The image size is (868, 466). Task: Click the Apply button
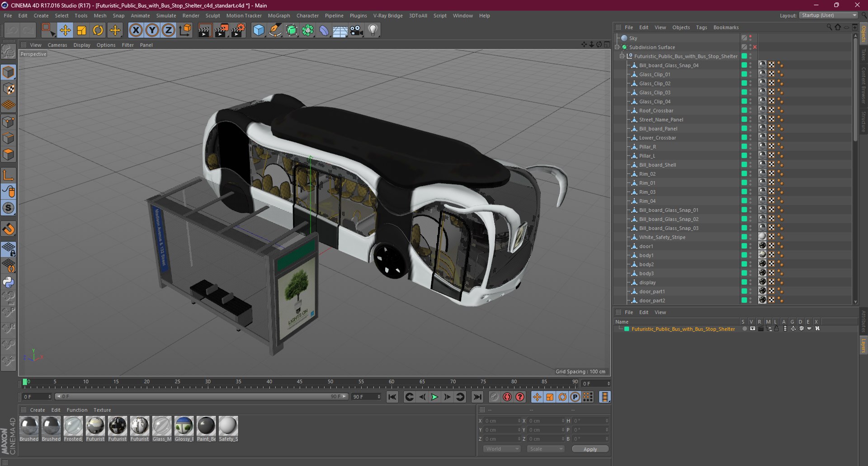point(590,449)
